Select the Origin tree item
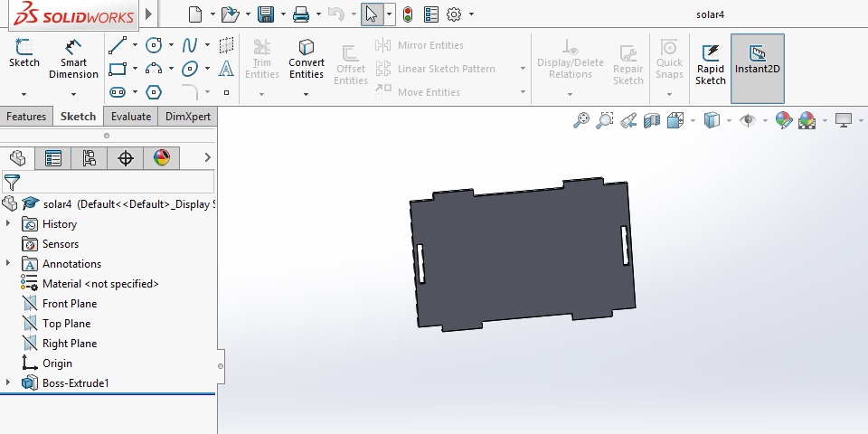Screen dimensions: 868x434 pyautogui.click(x=58, y=363)
